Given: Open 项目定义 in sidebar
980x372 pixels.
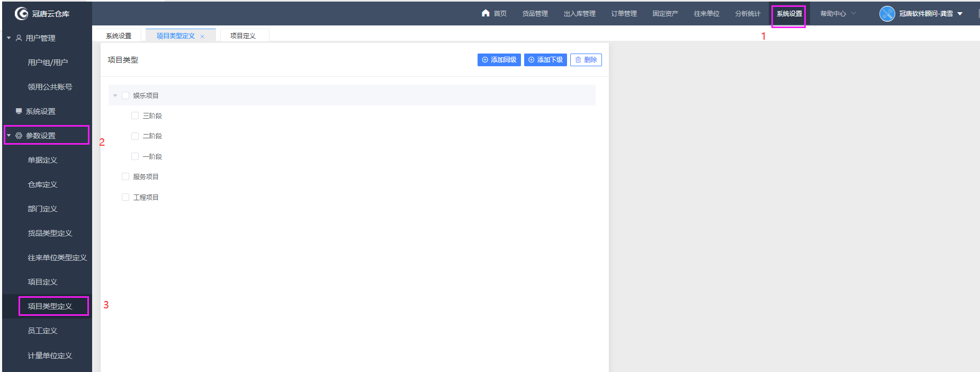Looking at the screenshot, I should coord(42,282).
